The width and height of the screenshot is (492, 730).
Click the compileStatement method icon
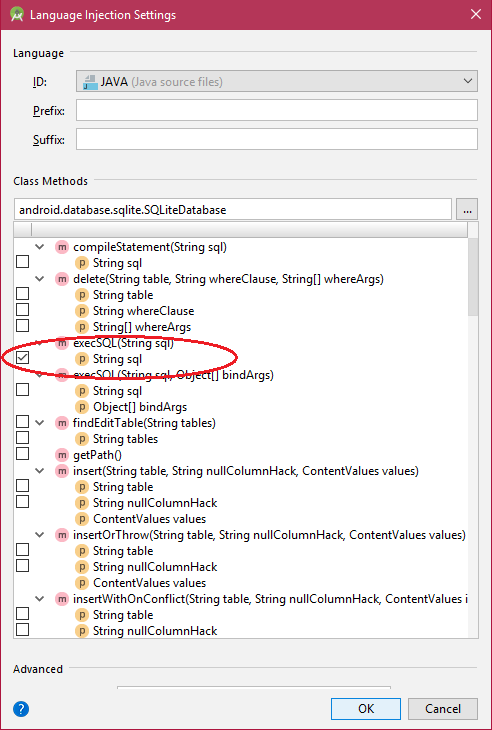[61, 247]
